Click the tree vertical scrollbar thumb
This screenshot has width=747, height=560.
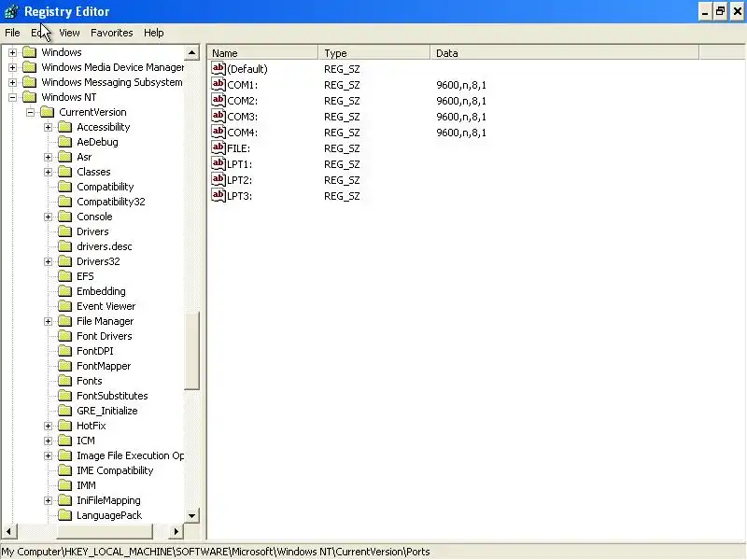(x=191, y=351)
